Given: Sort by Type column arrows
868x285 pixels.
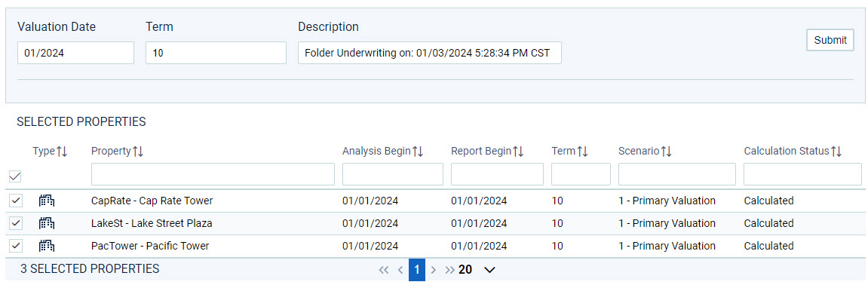Looking at the screenshot, I should coord(62,151).
